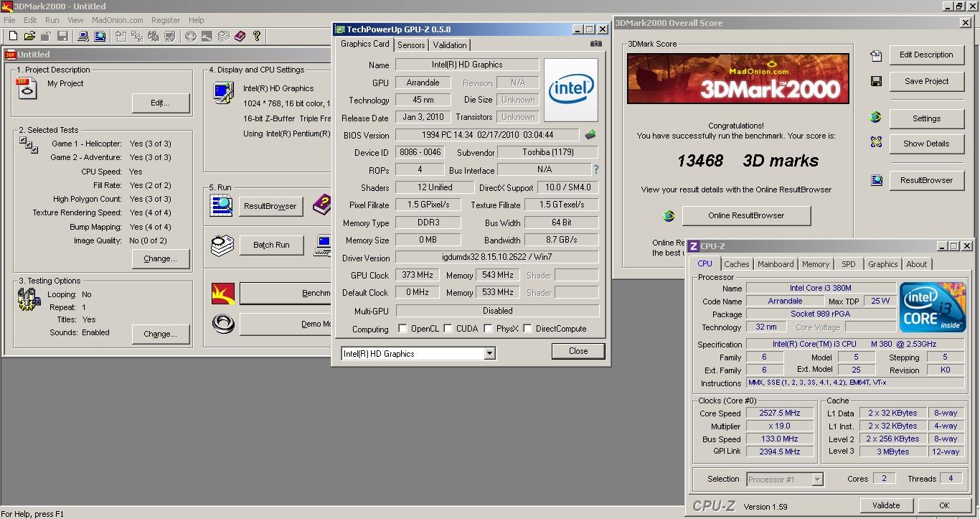Click the ResultBrowser magnifier icon in Run section
The height and width of the screenshot is (519, 980).
221,205
